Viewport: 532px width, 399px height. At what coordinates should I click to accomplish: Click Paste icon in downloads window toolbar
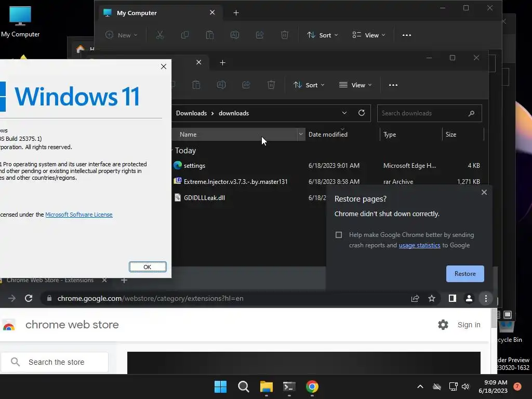point(196,85)
